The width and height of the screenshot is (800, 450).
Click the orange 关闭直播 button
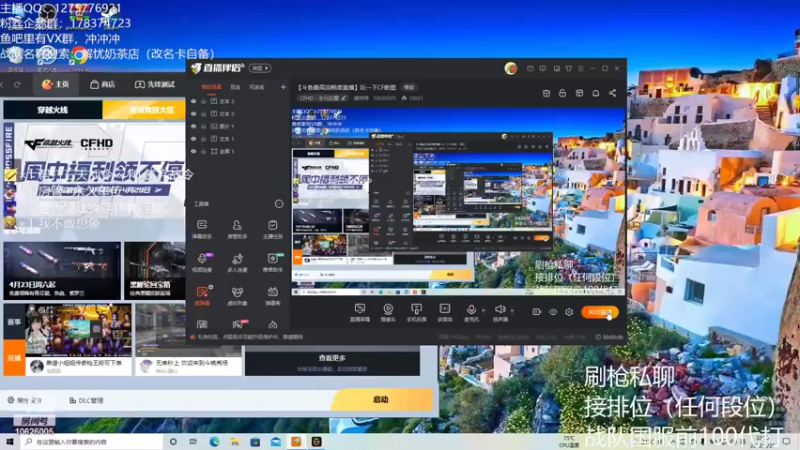(599, 312)
